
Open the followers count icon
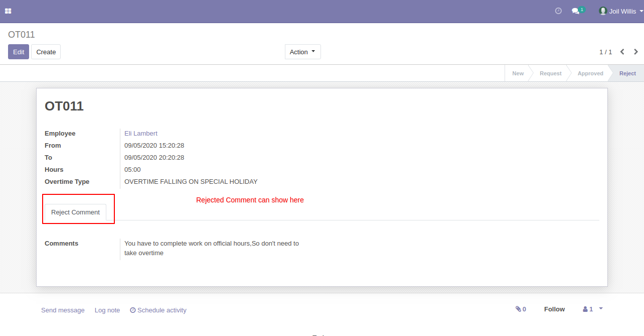point(588,309)
